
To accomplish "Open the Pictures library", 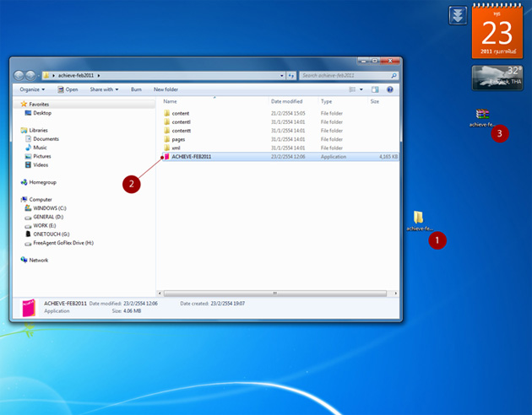I will coord(41,157).
